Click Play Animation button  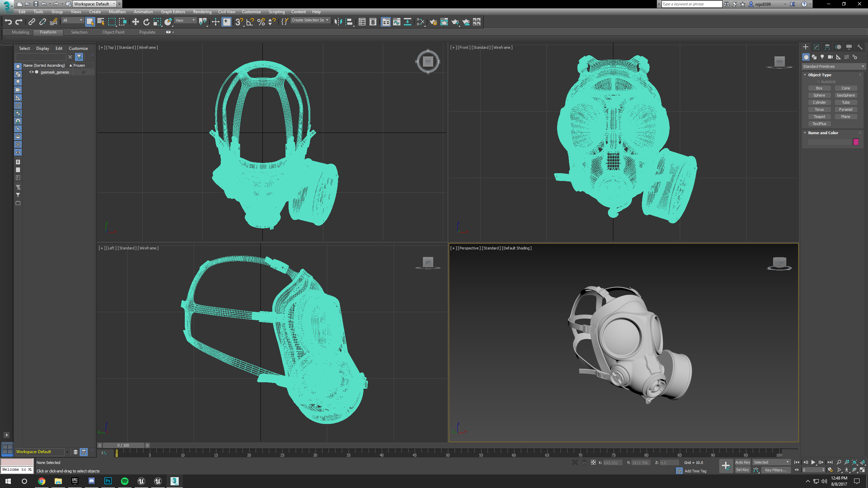click(x=813, y=462)
